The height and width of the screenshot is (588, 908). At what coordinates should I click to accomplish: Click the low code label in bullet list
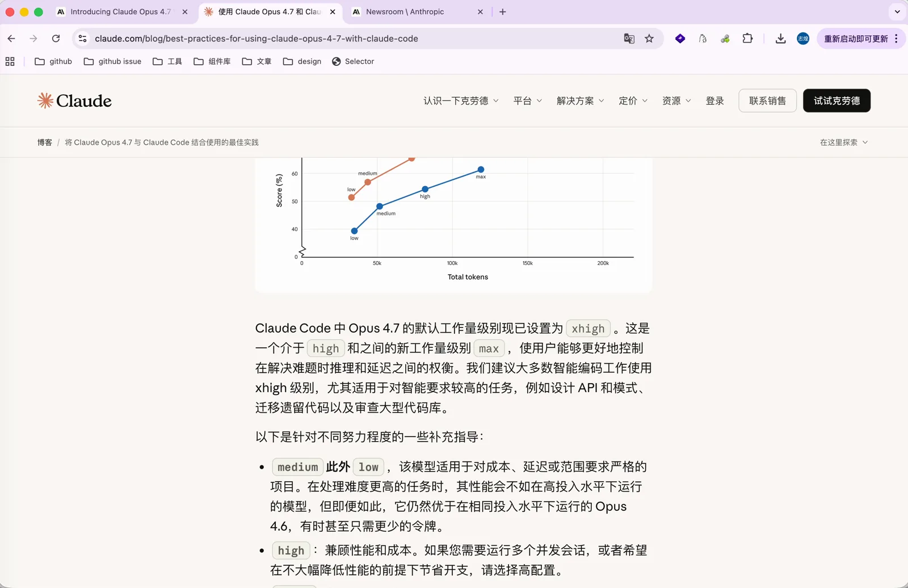coord(368,467)
